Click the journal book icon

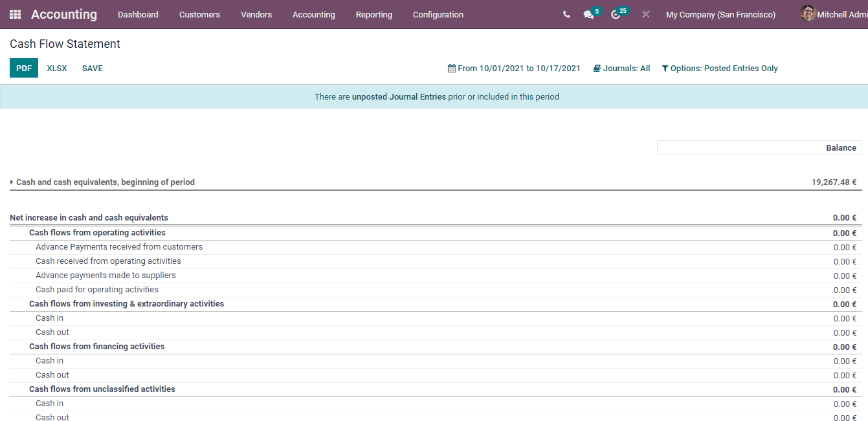click(595, 67)
